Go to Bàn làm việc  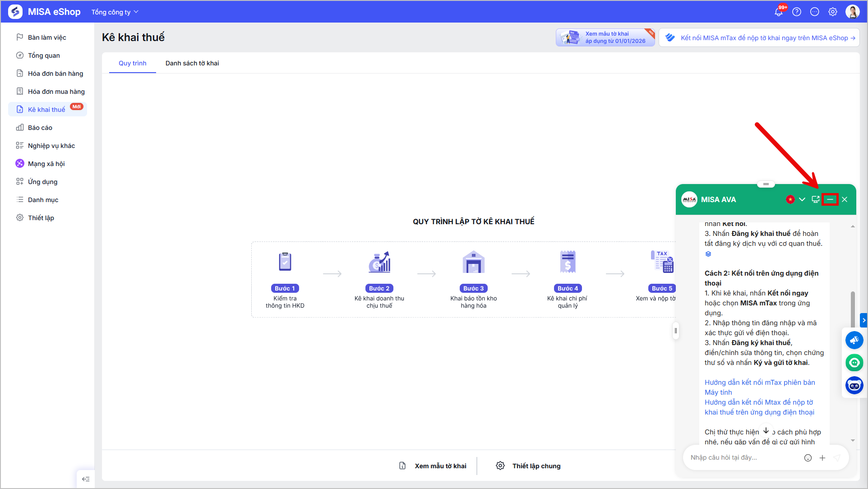point(47,37)
